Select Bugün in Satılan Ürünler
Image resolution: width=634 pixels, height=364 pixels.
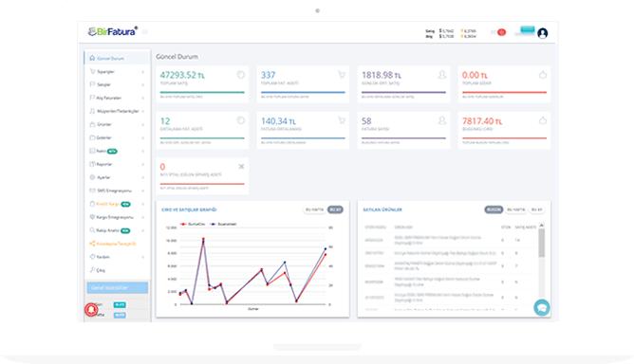click(x=494, y=209)
